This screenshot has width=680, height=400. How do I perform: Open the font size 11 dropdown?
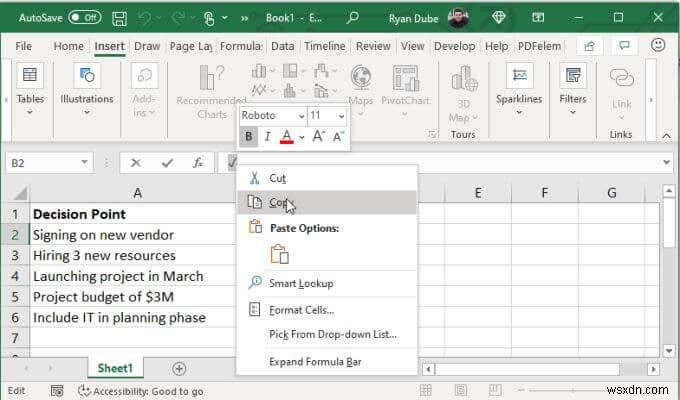(341, 116)
